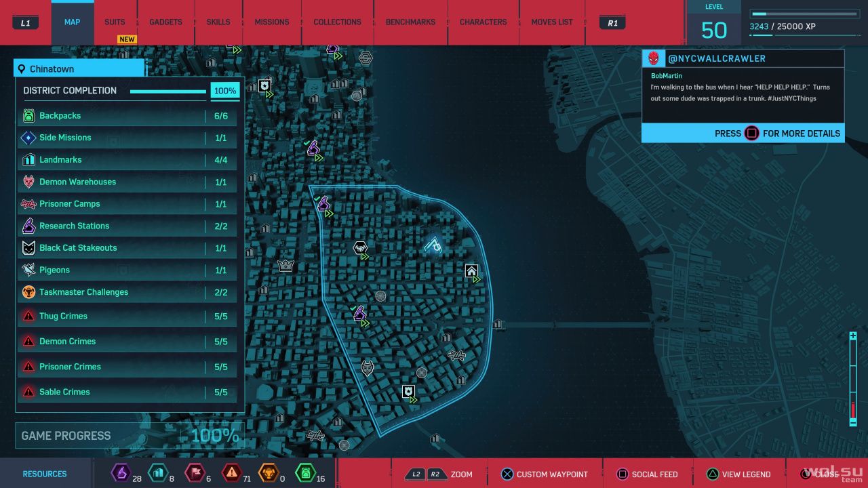Click the purple research token resource icon

[121, 473]
